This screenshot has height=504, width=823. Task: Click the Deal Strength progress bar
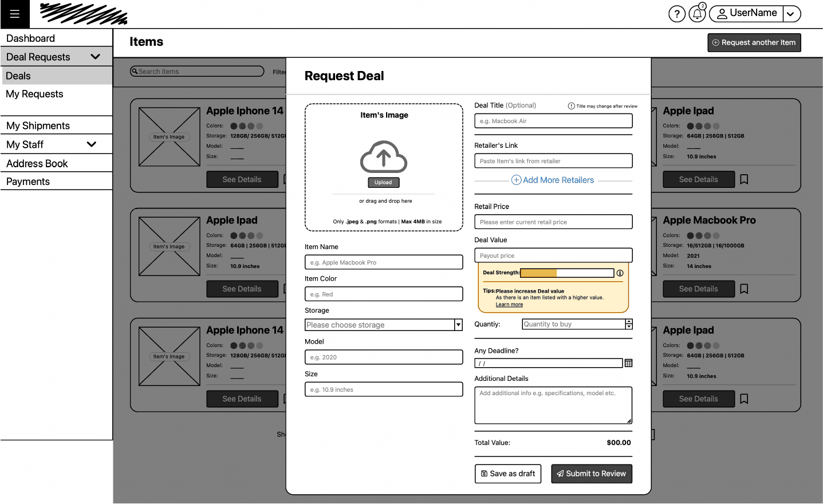click(x=566, y=273)
